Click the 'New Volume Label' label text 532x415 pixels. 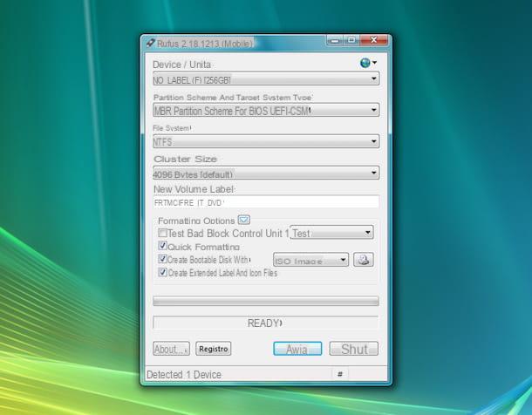tap(194, 189)
